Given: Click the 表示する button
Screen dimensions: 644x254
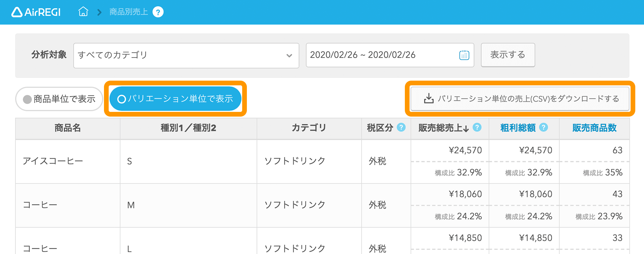Looking at the screenshot, I should point(508,55).
